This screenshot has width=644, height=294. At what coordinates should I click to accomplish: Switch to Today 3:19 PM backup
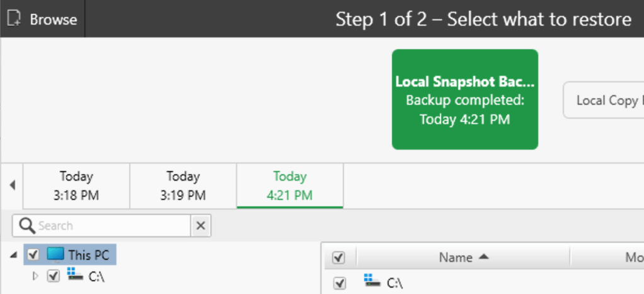(183, 185)
